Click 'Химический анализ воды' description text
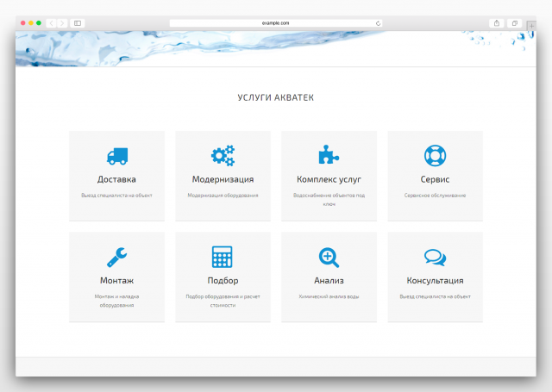 coord(329,296)
